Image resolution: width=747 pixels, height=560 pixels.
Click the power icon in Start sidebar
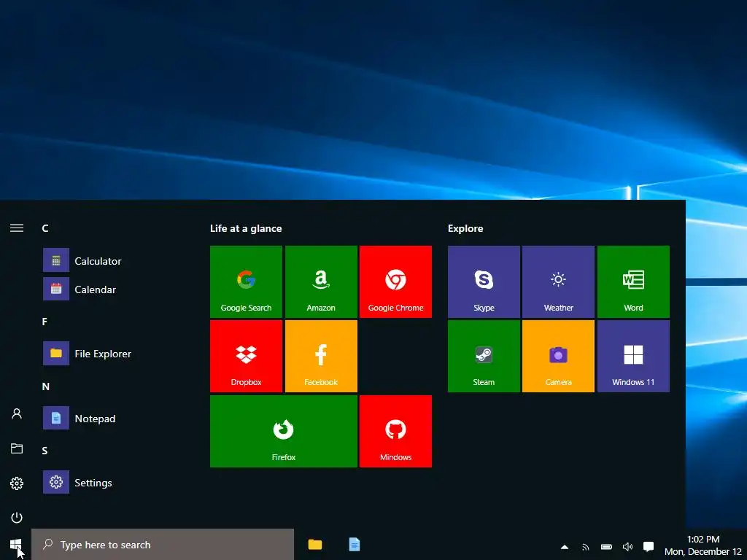pyautogui.click(x=17, y=517)
